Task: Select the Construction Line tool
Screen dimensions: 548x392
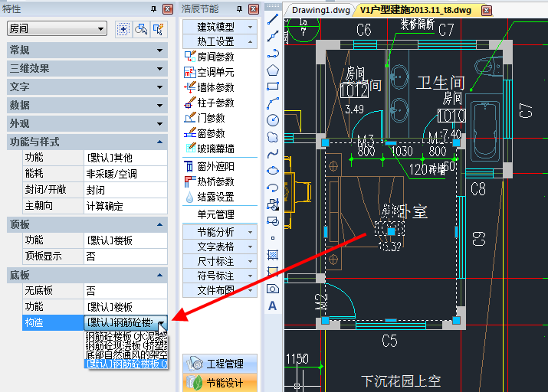Action: pyautogui.click(x=273, y=36)
